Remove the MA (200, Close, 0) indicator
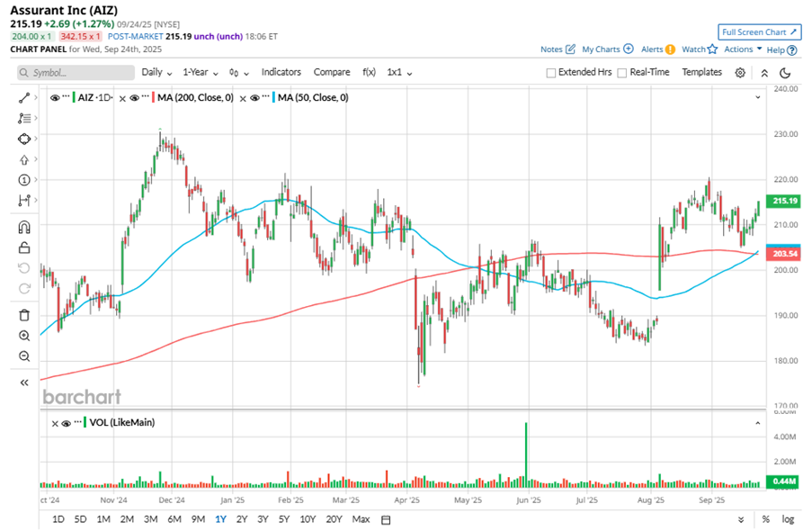 coord(122,98)
